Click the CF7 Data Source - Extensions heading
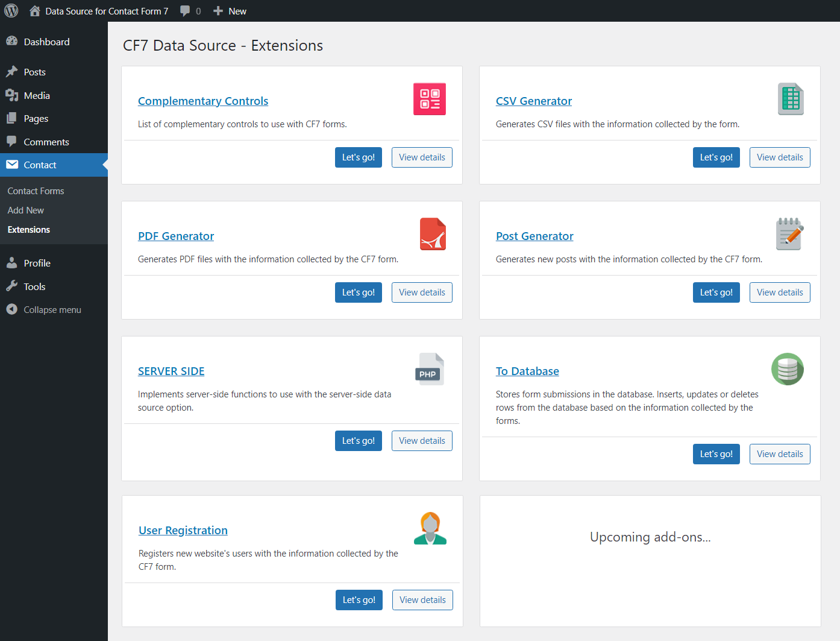This screenshot has height=641, width=840. (x=223, y=46)
